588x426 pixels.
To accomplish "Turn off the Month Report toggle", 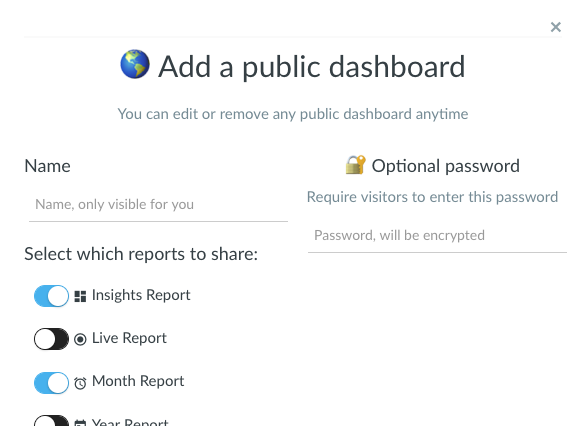I will (x=51, y=382).
